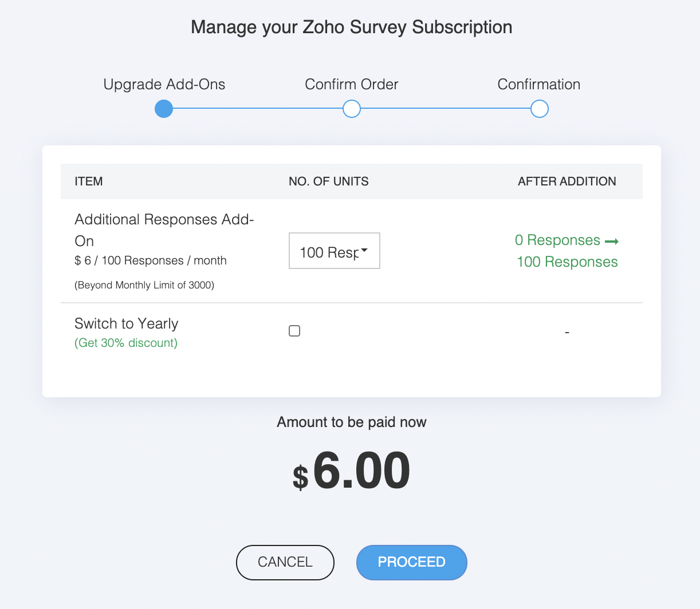Click the Get 30% discount text
The width and height of the screenshot is (700, 609).
click(126, 343)
